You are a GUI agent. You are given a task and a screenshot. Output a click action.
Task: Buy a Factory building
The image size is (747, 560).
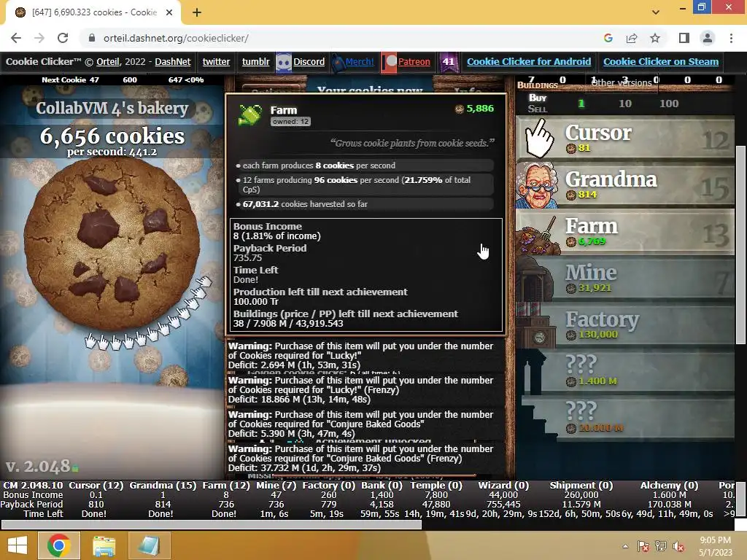[x=625, y=325]
